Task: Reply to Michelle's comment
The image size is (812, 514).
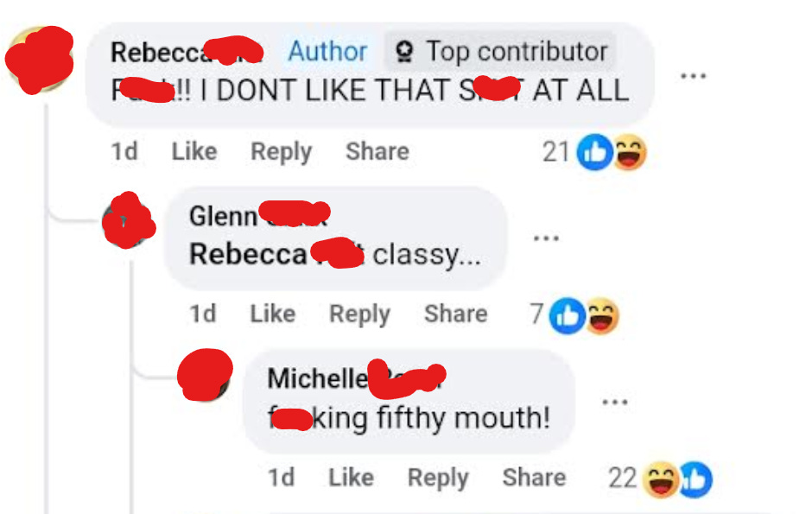Action: pyautogui.click(x=438, y=479)
